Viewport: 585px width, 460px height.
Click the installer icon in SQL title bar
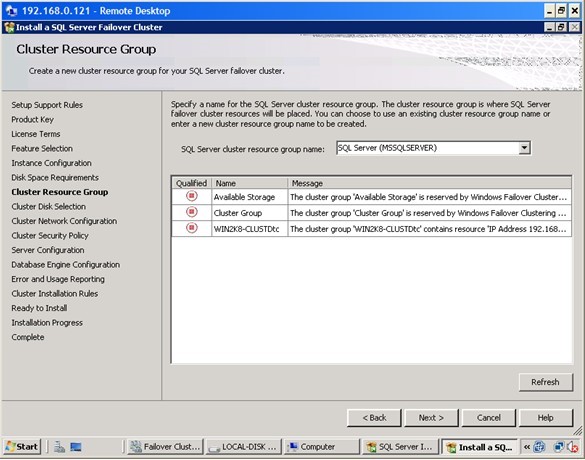10,27
